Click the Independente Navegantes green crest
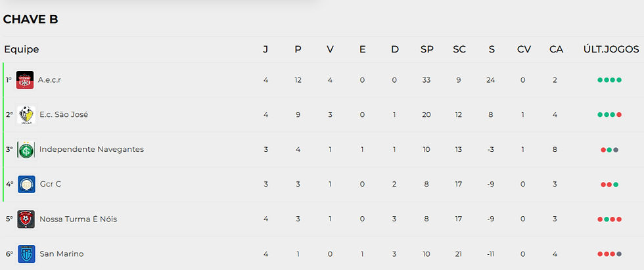644x270 pixels. pyautogui.click(x=26, y=150)
